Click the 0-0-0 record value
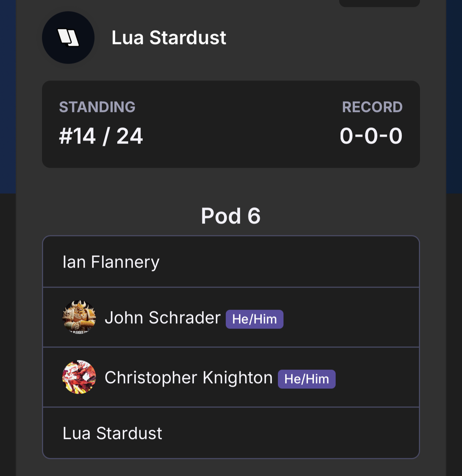 [x=371, y=136]
